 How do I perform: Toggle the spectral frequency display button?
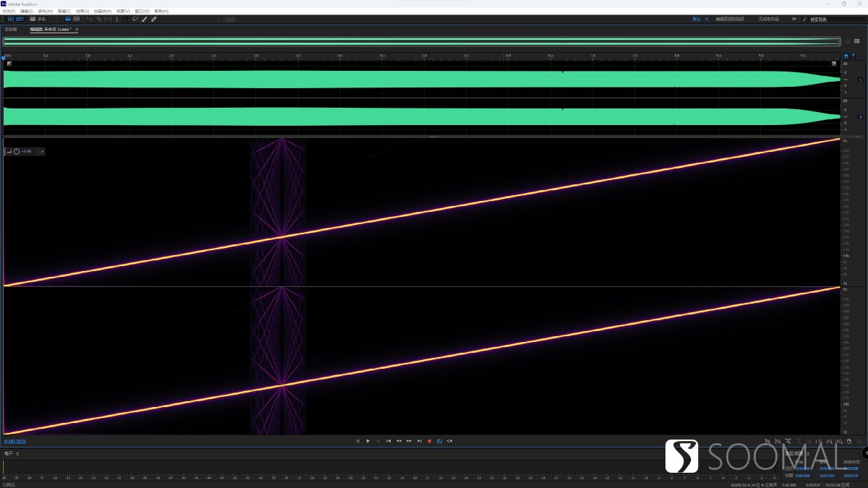(x=77, y=19)
